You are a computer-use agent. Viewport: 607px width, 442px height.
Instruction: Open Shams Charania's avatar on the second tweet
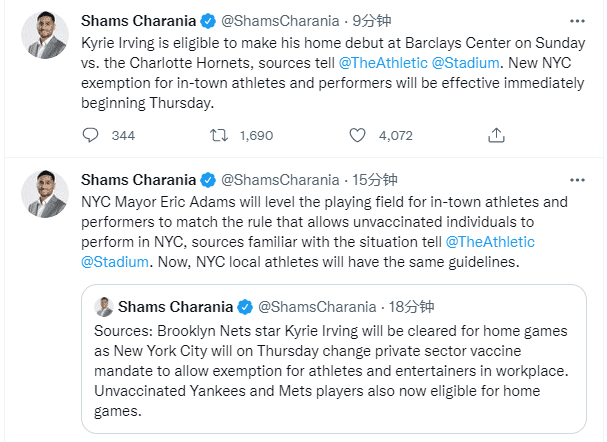[x=45, y=195]
